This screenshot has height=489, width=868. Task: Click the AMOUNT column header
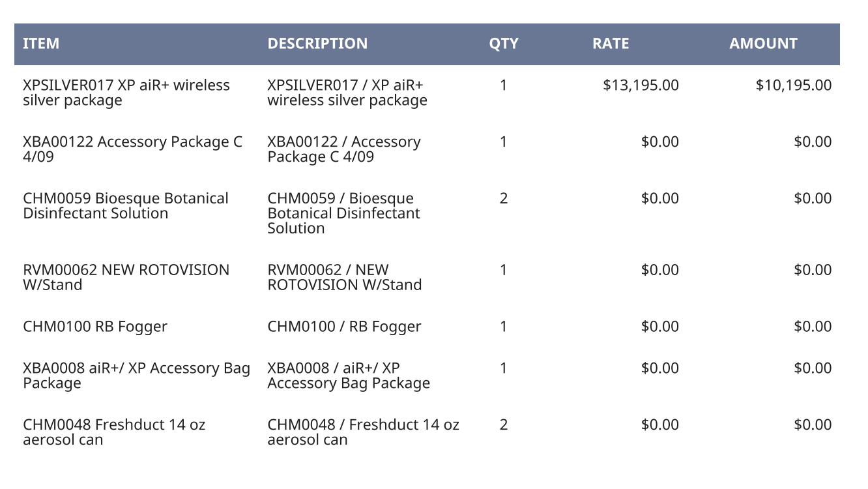click(x=763, y=44)
